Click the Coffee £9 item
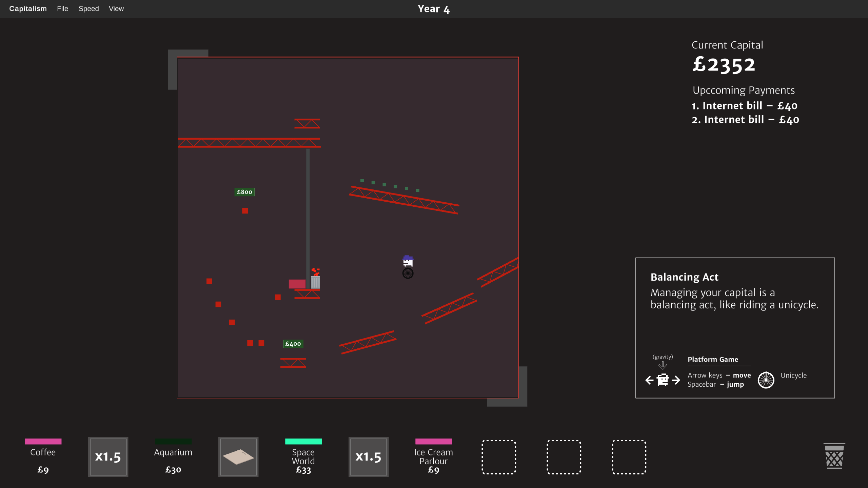Screen dimensions: 868x488 pyautogui.click(x=43, y=457)
